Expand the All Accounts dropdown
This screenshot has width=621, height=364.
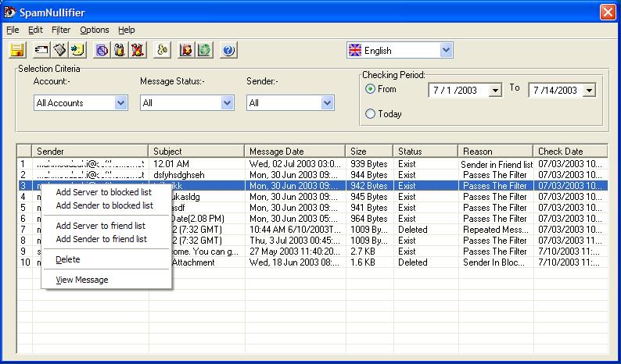120,103
